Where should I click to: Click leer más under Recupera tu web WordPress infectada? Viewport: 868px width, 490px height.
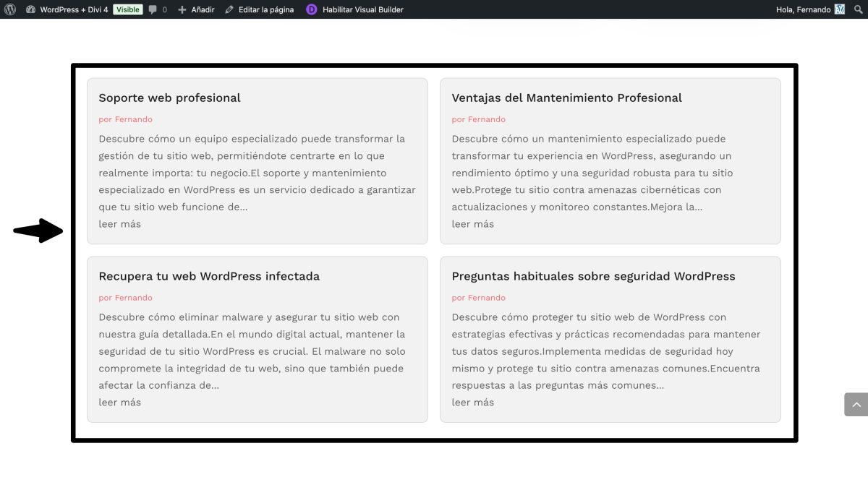pyautogui.click(x=119, y=402)
